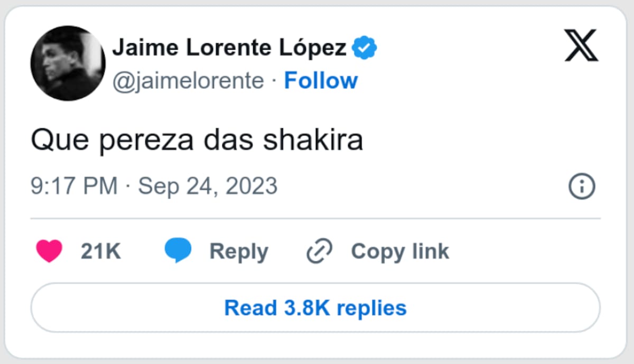The width and height of the screenshot is (634, 364).
Task: Like the tweet with the heart icon
Action: click(49, 251)
